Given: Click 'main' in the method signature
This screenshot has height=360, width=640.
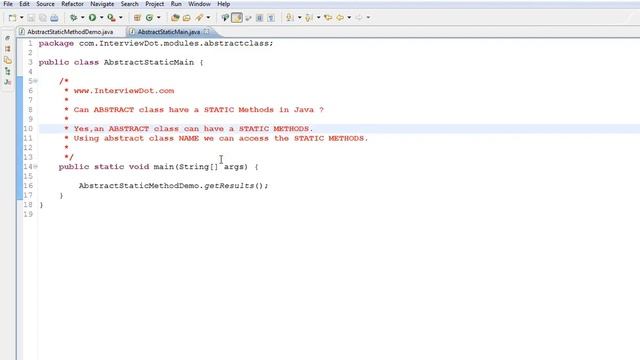Looking at the screenshot, I should 163,167.
